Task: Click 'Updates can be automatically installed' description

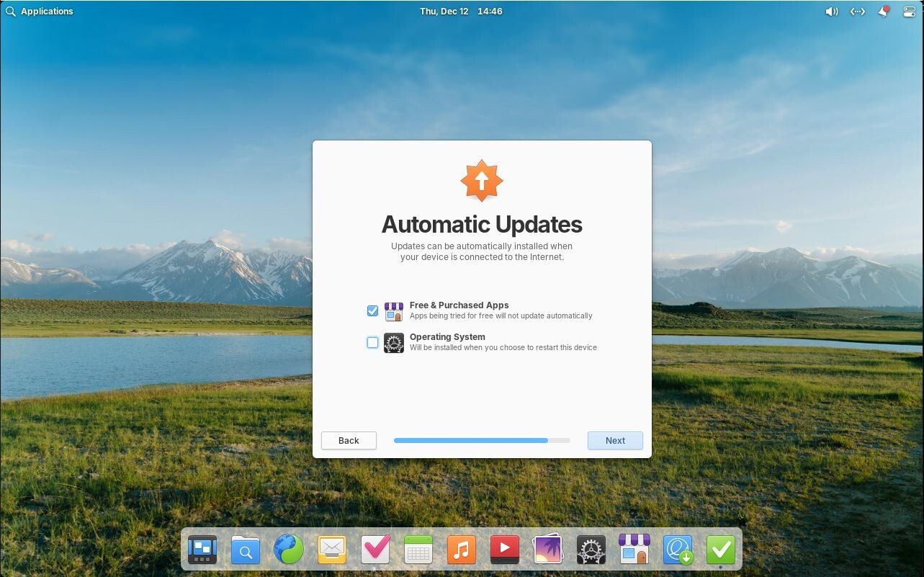Action: (x=482, y=251)
